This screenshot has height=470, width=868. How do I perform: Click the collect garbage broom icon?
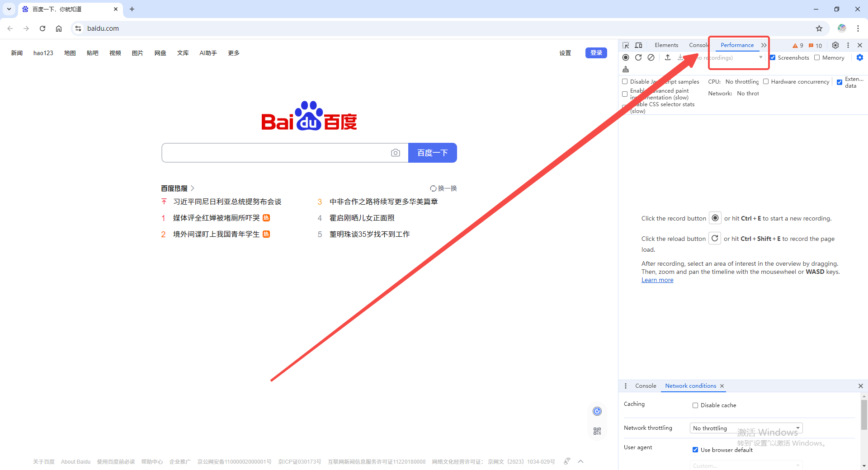pos(626,69)
